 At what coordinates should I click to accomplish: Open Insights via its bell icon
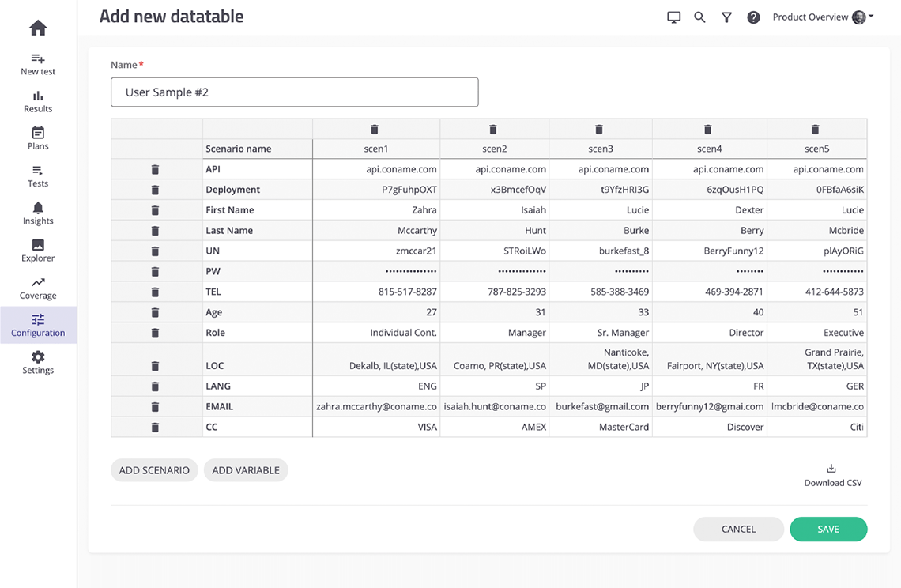coord(37,208)
